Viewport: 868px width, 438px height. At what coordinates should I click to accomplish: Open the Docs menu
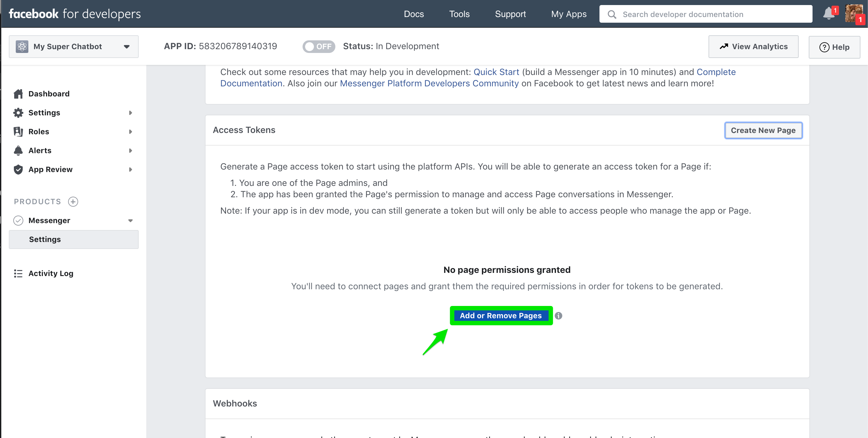coord(414,14)
